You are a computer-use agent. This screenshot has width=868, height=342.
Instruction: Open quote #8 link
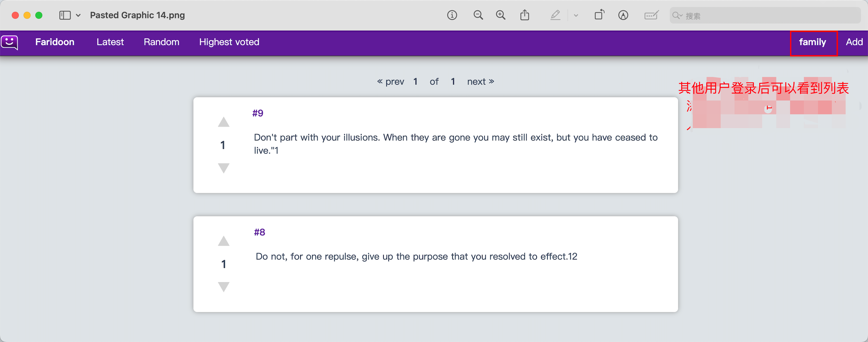click(259, 232)
